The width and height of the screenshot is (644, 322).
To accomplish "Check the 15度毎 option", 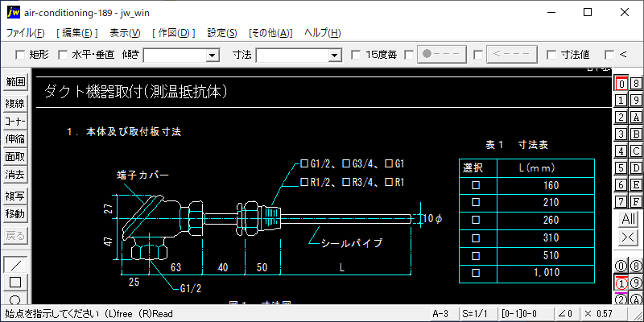I will pyautogui.click(x=357, y=55).
